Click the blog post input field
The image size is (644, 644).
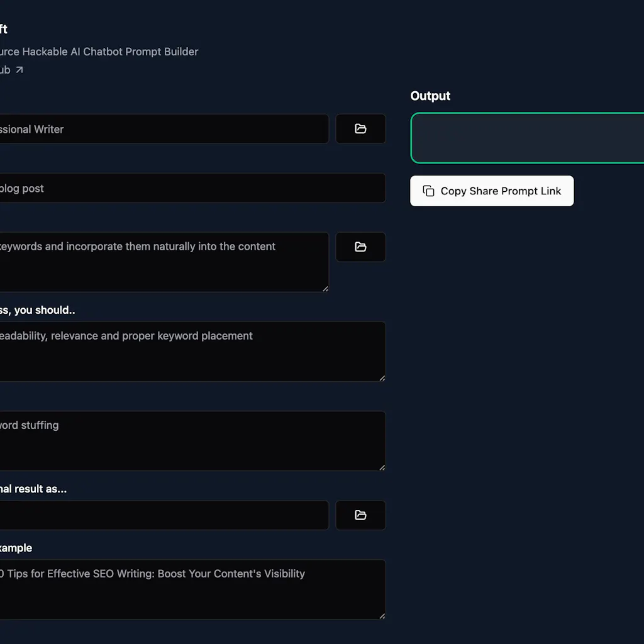[189, 188]
